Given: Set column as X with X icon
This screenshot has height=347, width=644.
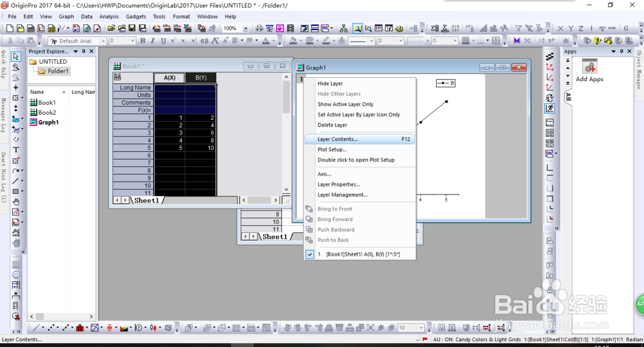Looking at the screenshot, I should pos(560,28).
